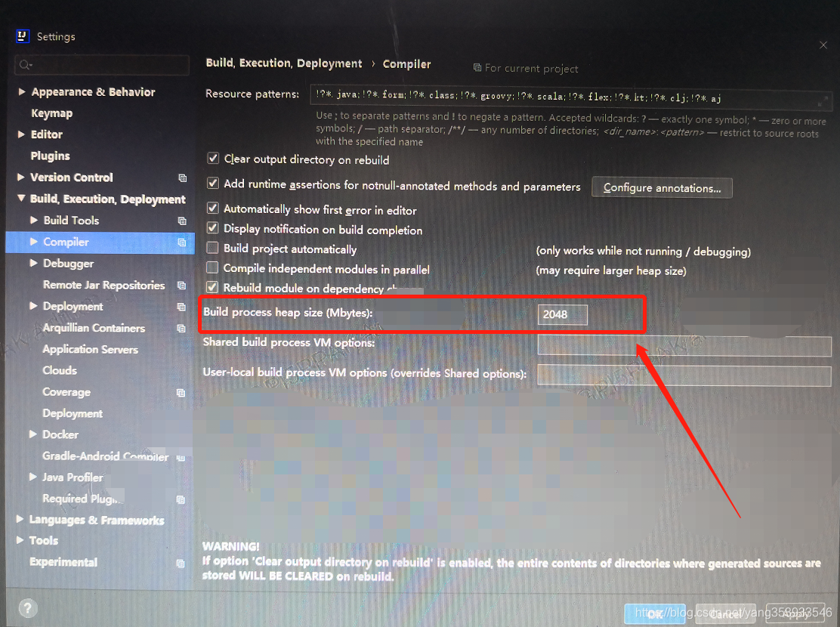Expand Languages & Frameworks section
Viewport: 840px width, 627px height.
20,519
